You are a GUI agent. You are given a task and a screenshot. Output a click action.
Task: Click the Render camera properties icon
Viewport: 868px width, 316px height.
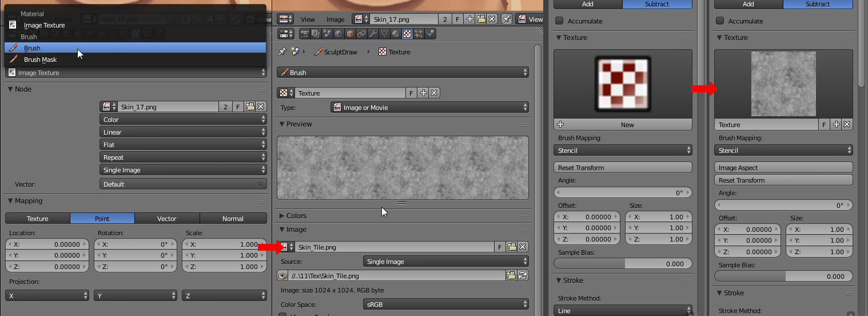point(304,34)
